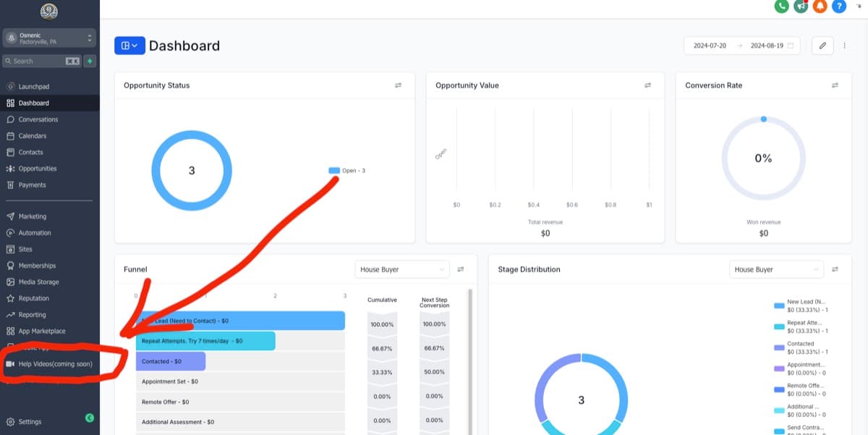Toggle the Conversion Rate widget options icon

coord(835,85)
